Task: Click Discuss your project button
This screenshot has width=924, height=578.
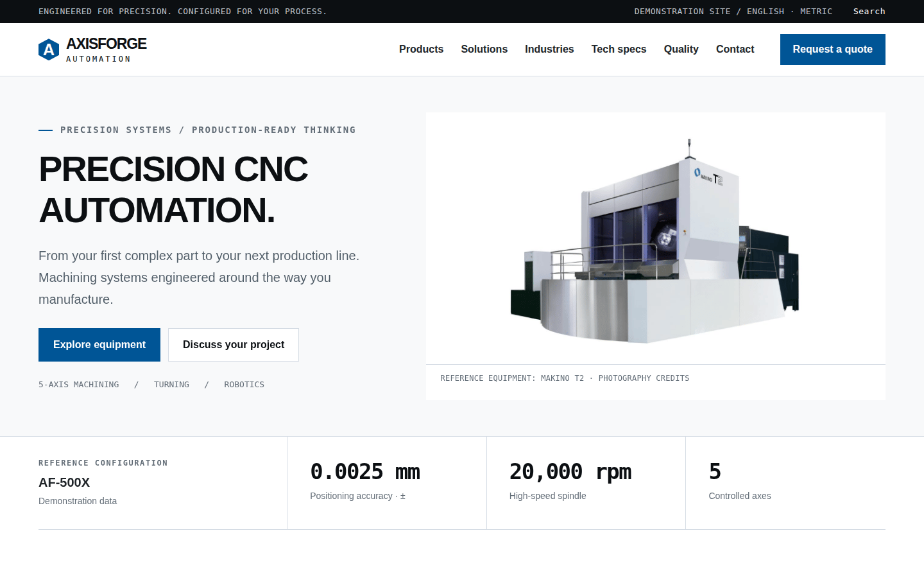Action: coord(234,345)
